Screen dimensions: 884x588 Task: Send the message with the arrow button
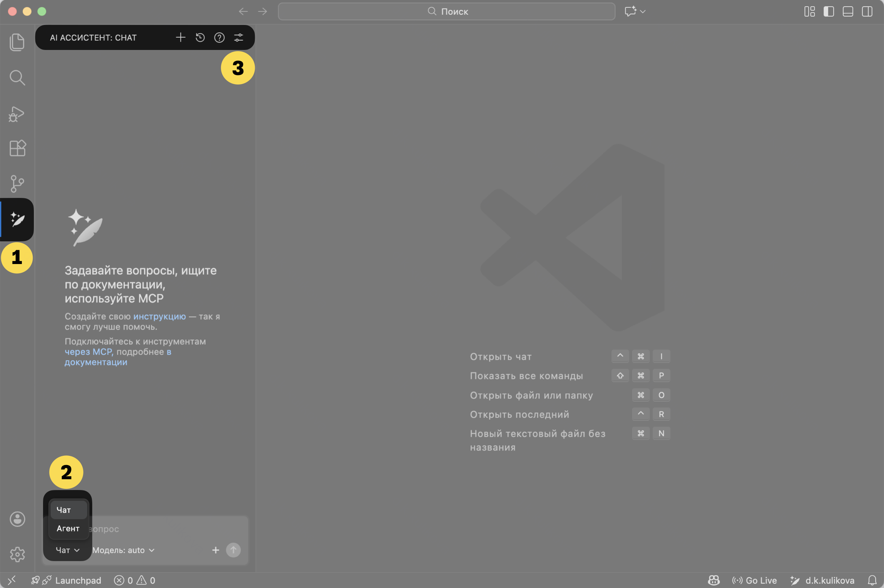point(233,550)
